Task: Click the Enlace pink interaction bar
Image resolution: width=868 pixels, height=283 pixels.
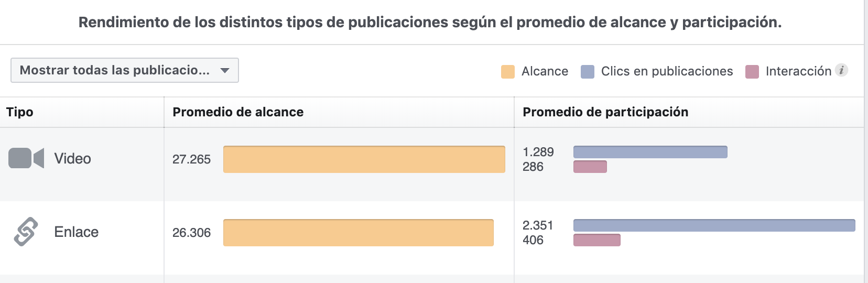Action: (596, 240)
